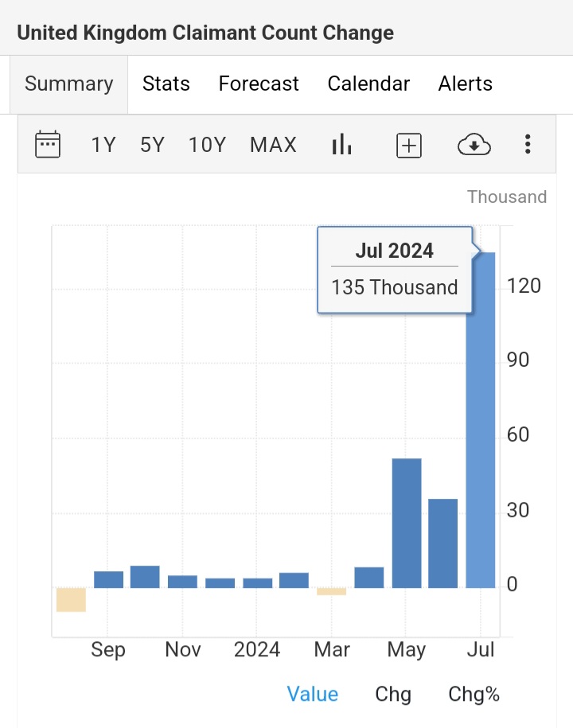Click the negative March 2024 bar
Image resolution: width=573 pixels, height=728 pixels.
coord(331,591)
